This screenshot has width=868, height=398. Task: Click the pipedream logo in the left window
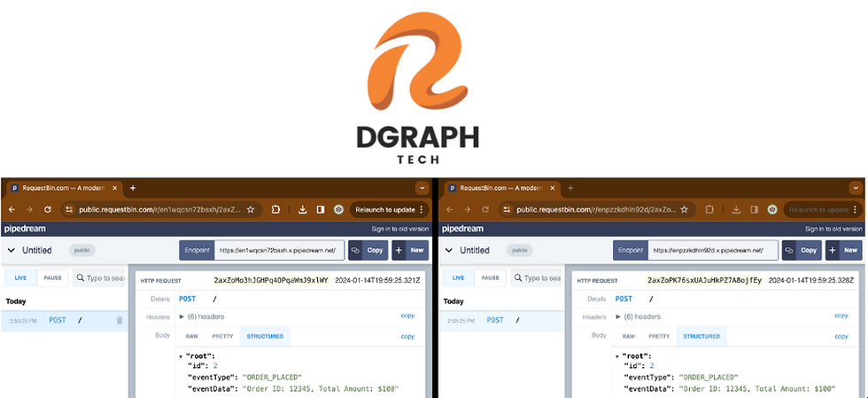25,229
